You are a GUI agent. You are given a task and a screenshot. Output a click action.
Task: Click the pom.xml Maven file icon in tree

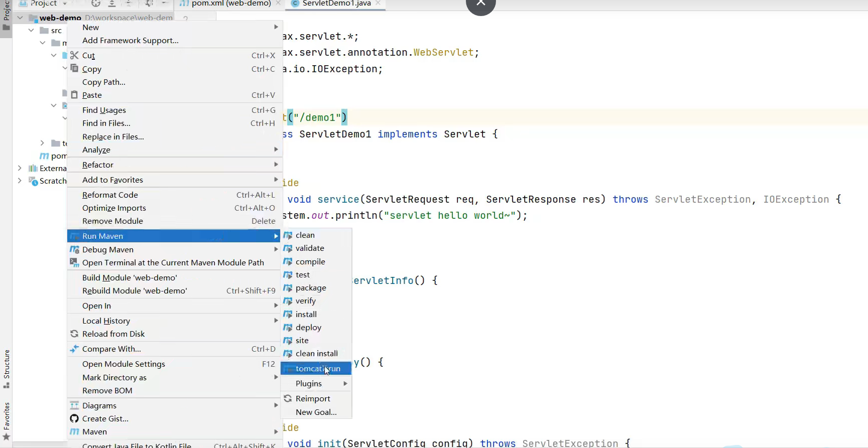pos(44,156)
